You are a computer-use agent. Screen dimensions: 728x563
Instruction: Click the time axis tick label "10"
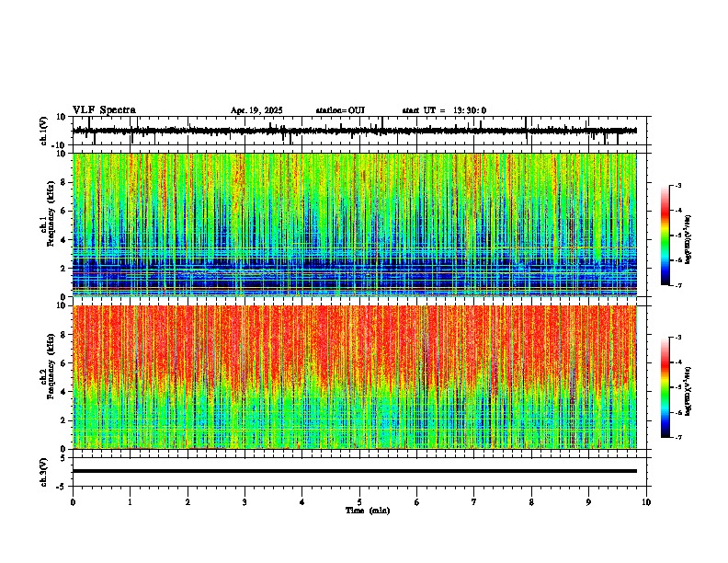646,502
